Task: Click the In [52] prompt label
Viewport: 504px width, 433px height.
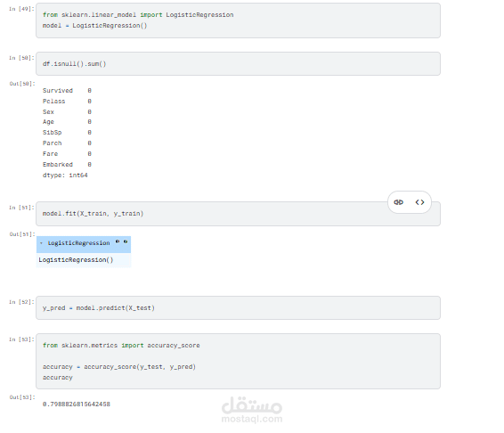Action: click(21, 302)
